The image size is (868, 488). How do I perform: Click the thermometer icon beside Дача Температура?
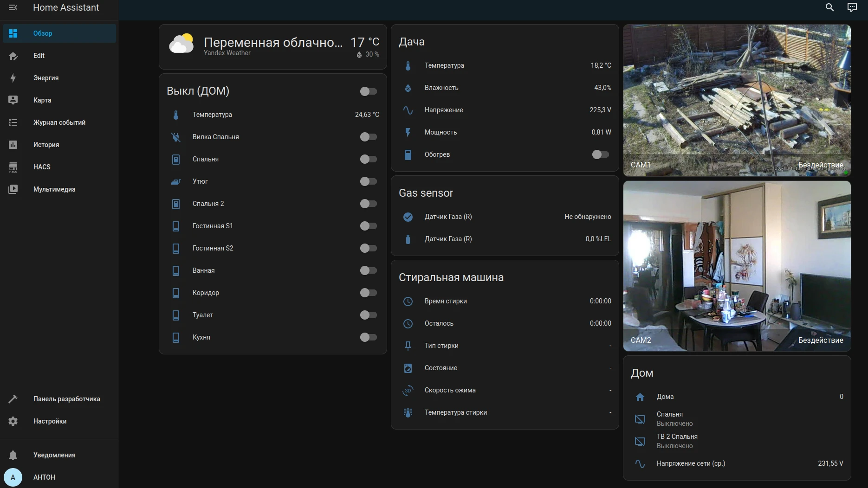click(408, 65)
